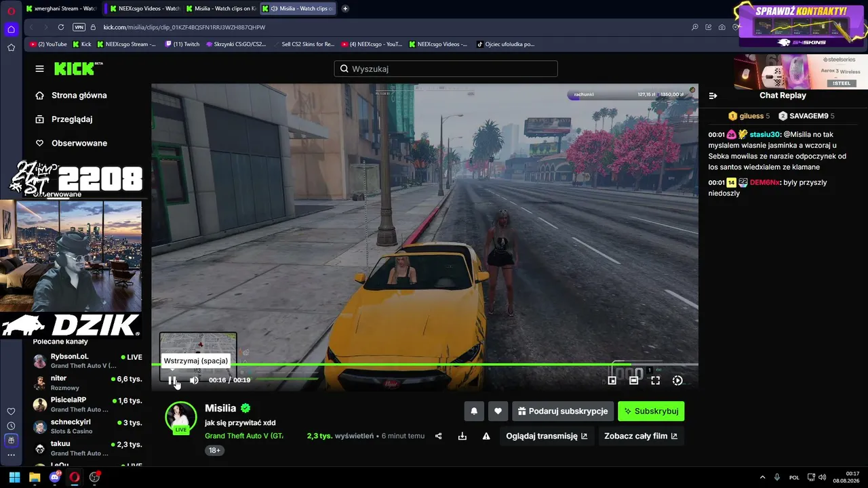Open PisicelaRP channel in recommended list

88,405
